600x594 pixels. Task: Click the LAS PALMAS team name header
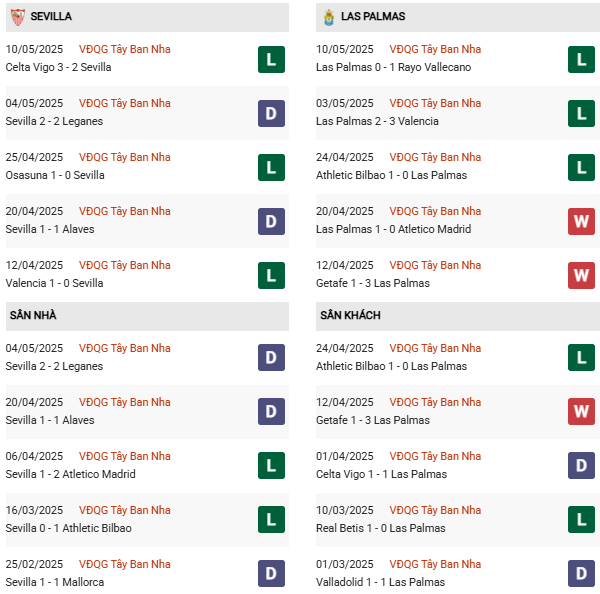point(373,16)
